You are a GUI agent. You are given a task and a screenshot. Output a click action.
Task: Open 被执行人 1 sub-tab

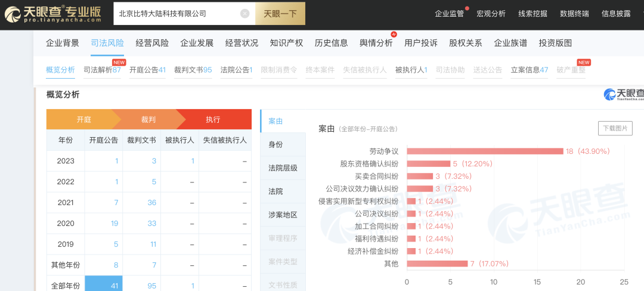(x=411, y=70)
